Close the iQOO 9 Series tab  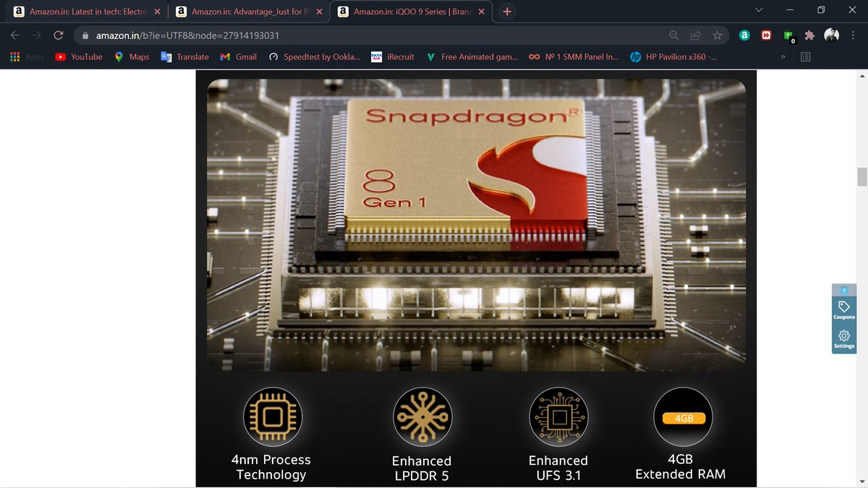(x=481, y=12)
